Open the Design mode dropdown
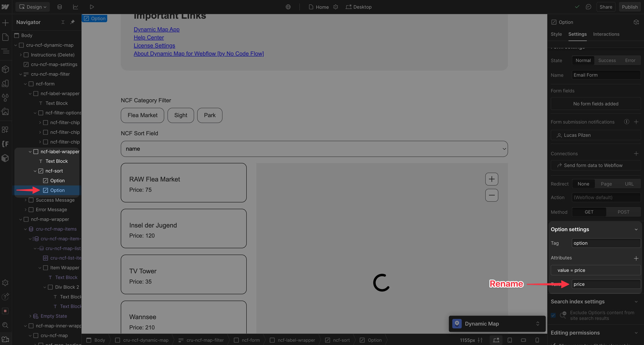The width and height of the screenshot is (644, 345). 33,7
